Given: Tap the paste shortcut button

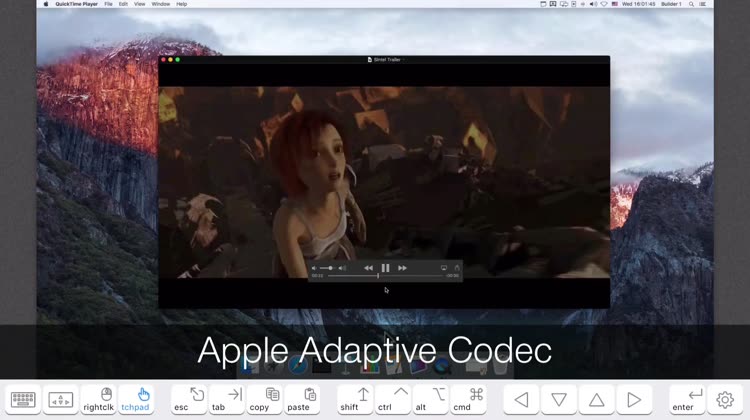Looking at the screenshot, I should 302,399.
